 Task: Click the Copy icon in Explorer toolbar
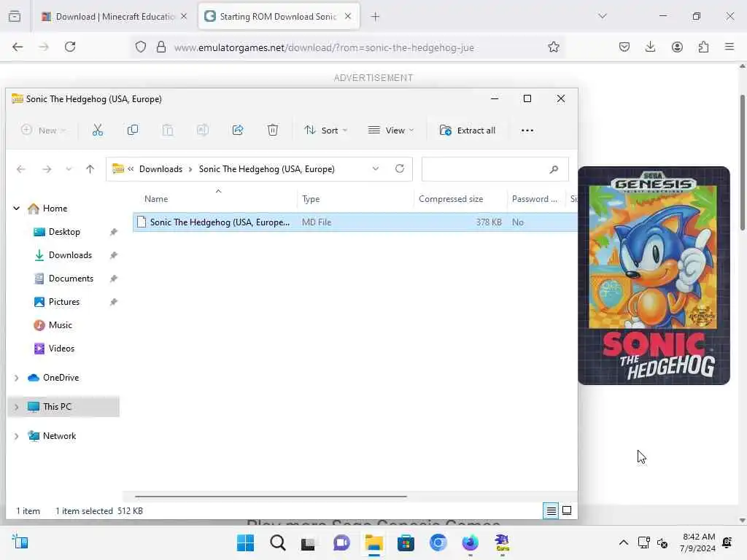click(x=133, y=130)
